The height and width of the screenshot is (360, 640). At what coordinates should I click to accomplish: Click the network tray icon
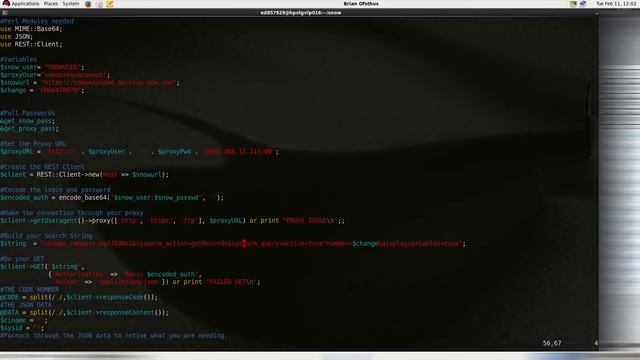coord(583,4)
